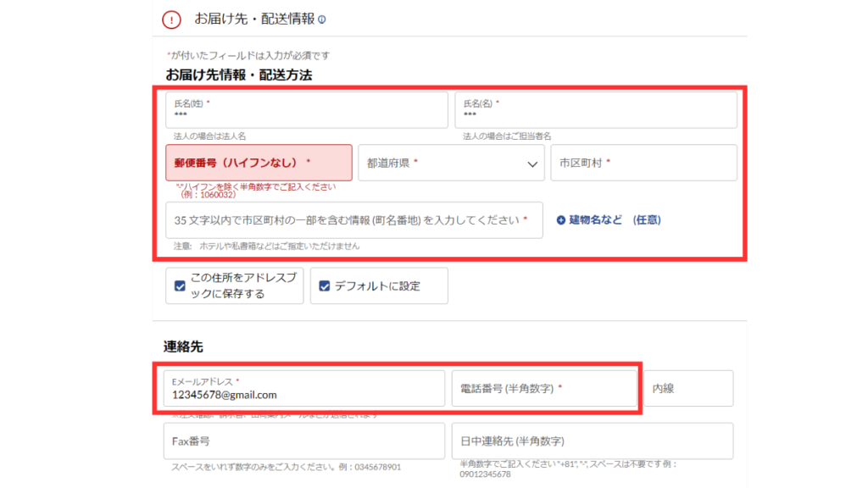Click the お届け先情報・配送方法 subheading
The width and height of the screenshot is (868, 488).
tap(239, 75)
